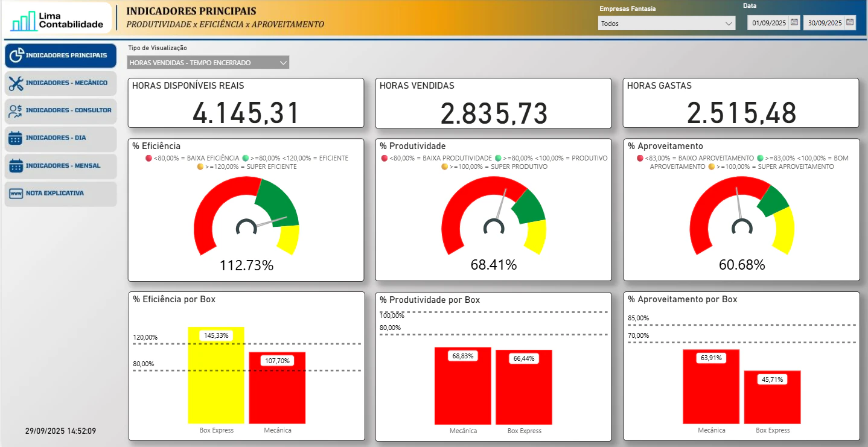This screenshot has width=868, height=447.
Task: Click the 120,00% reference line label
Action: pyautogui.click(x=145, y=337)
